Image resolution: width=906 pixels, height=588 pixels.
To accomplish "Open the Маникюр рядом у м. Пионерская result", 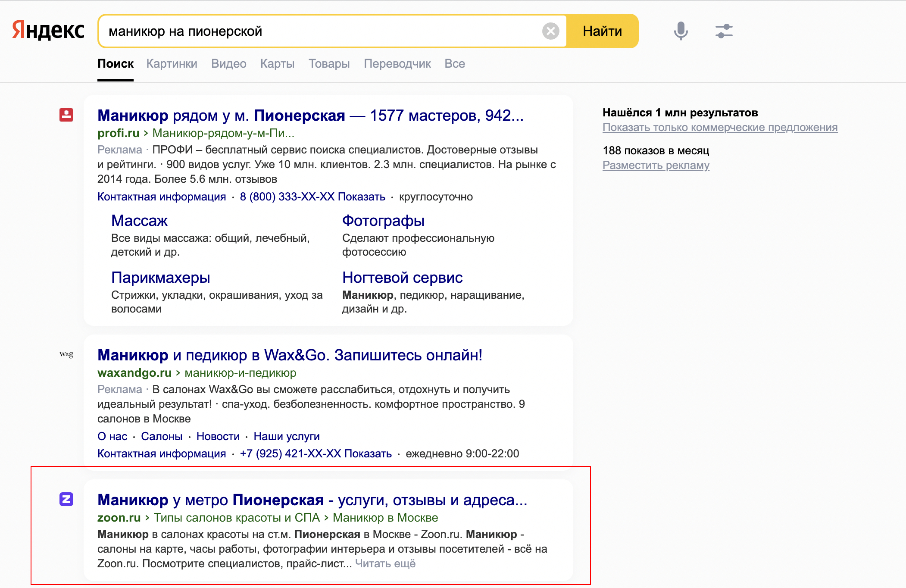I will (310, 116).
